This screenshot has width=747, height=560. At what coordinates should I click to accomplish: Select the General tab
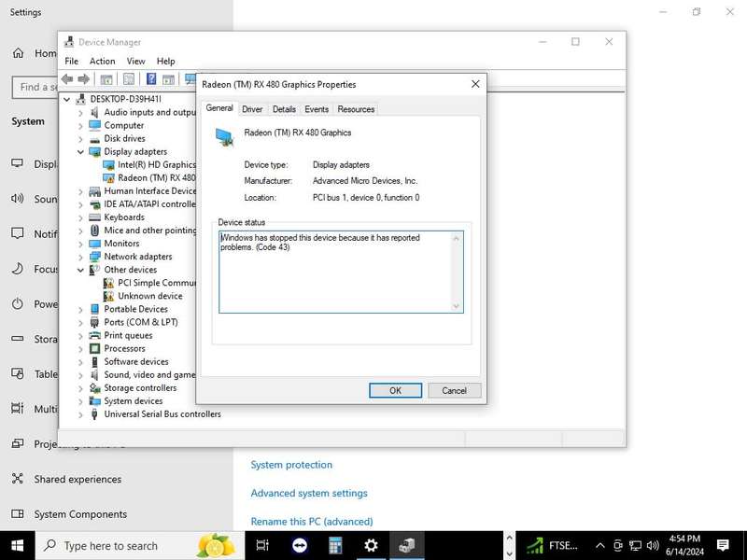(x=219, y=108)
